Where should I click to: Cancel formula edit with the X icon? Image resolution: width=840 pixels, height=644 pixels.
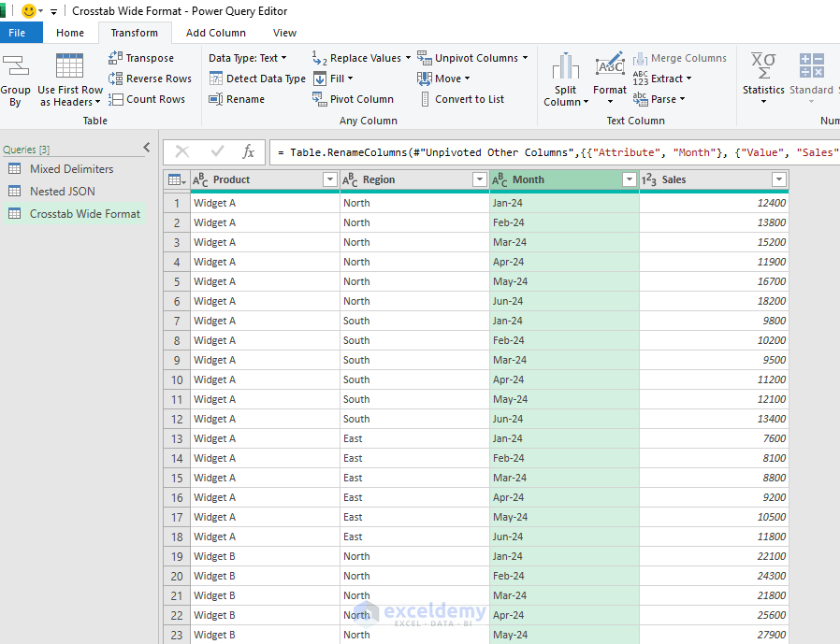[182, 152]
